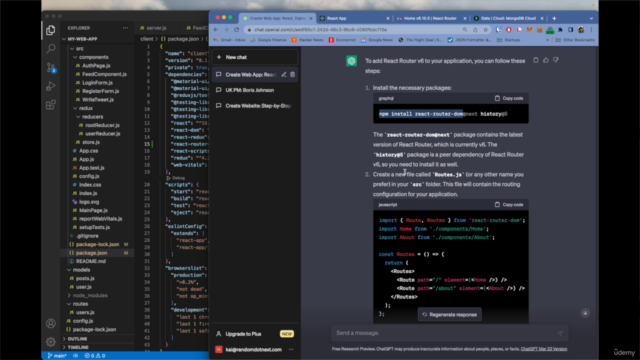Open the Hacker News bookmark

point(307,40)
